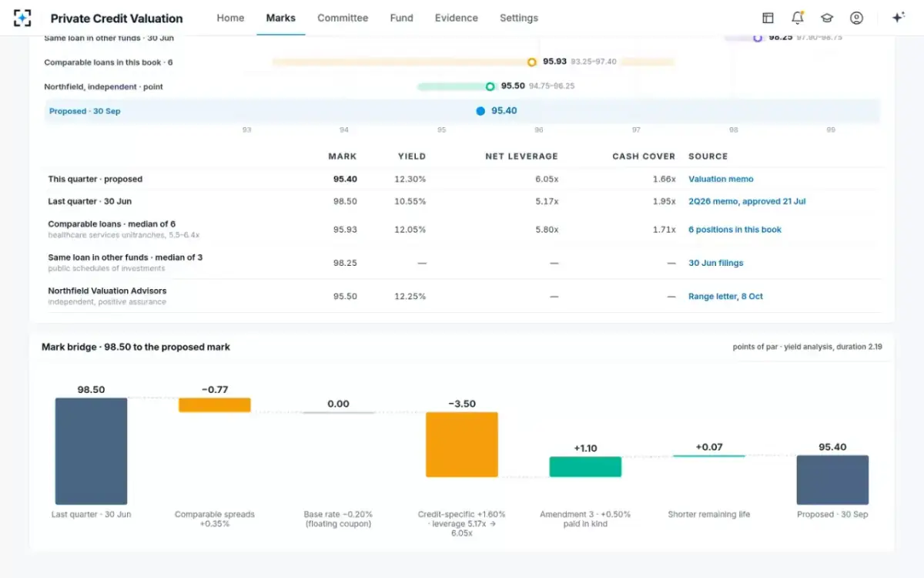Click 'Proposed · 30 Sep' chart row label
This screenshot has width=924, height=578.
coord(85,111)
